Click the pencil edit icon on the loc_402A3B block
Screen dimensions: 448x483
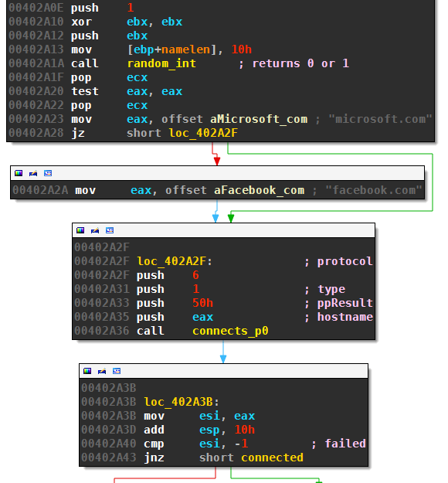pyautogui.click(x=102, y=371)
